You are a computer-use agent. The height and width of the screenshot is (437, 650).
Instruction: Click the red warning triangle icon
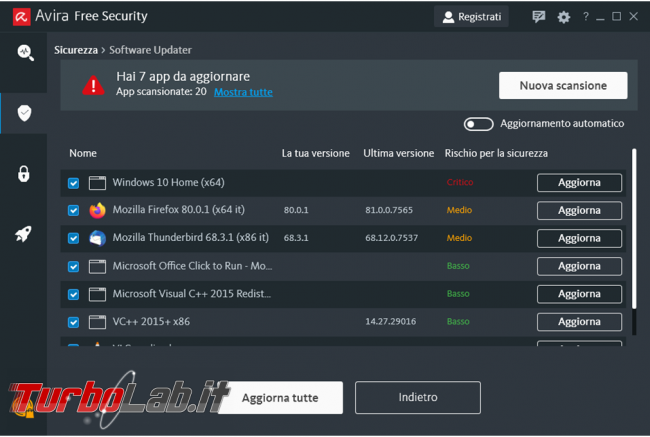tap(93, 85)
